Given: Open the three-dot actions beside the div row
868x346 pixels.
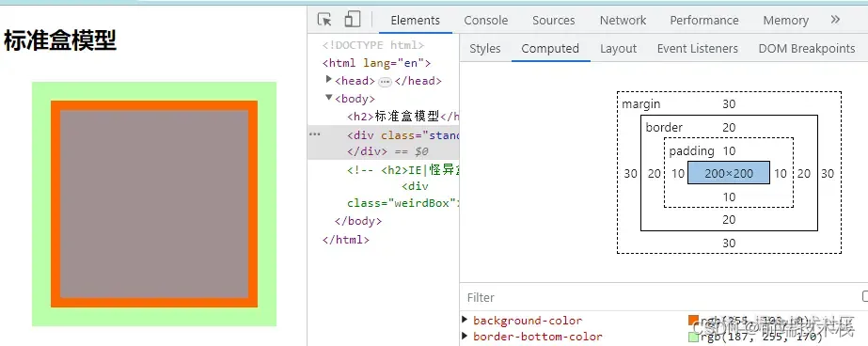Looking at the screenshot, I should pos(314,134).
